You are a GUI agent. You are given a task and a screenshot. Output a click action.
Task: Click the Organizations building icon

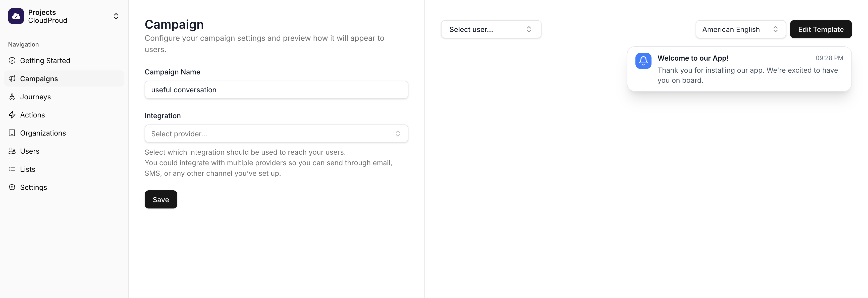coord(12,133)
